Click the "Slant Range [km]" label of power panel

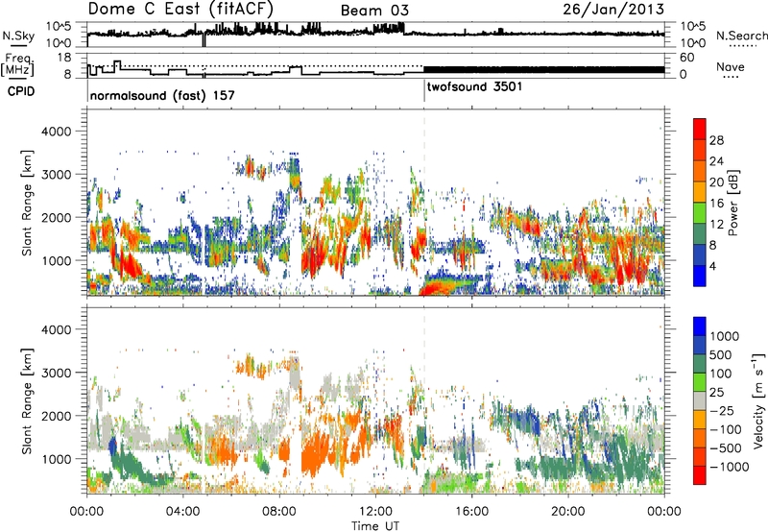27,203
